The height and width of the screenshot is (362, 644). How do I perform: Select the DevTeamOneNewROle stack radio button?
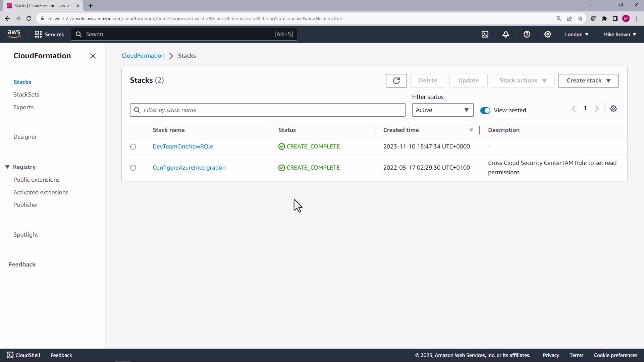133,147
